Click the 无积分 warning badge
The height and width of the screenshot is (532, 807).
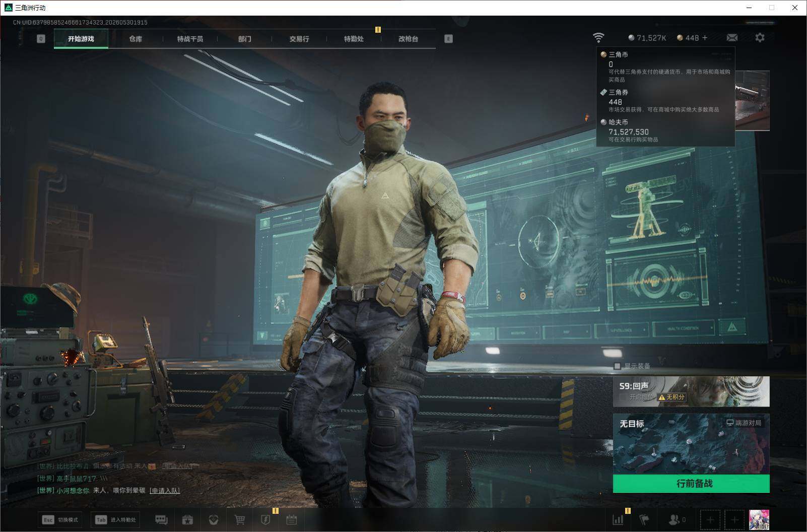672,397
